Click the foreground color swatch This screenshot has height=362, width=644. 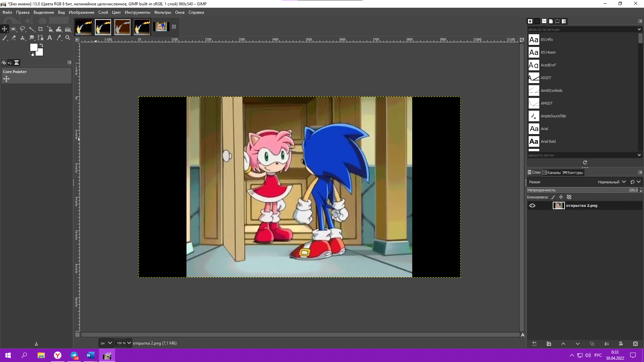(x=33, y=47)
